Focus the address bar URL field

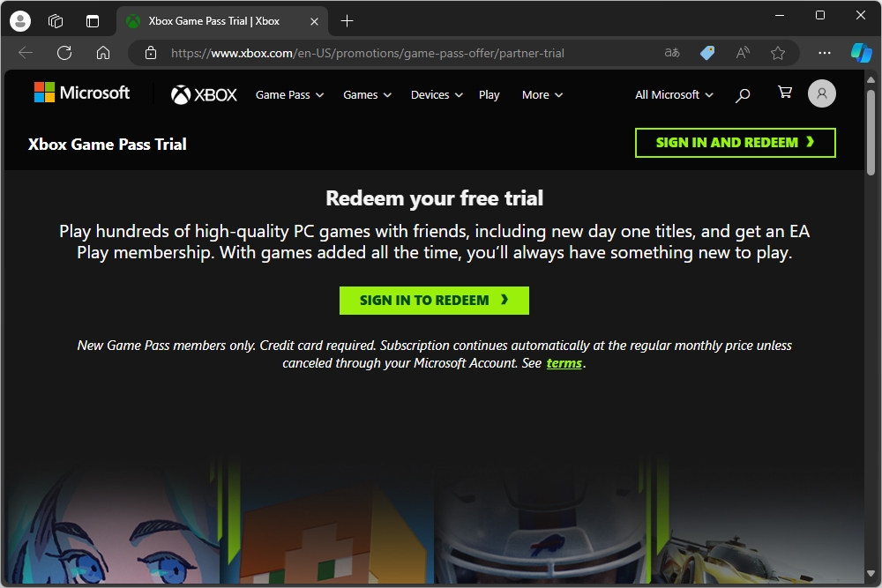coord(367,53)
